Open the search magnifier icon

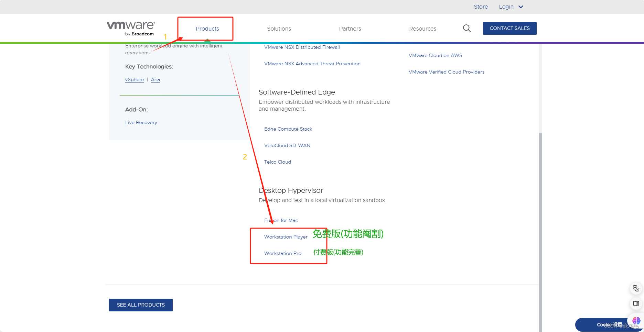[x=466, y=28]
